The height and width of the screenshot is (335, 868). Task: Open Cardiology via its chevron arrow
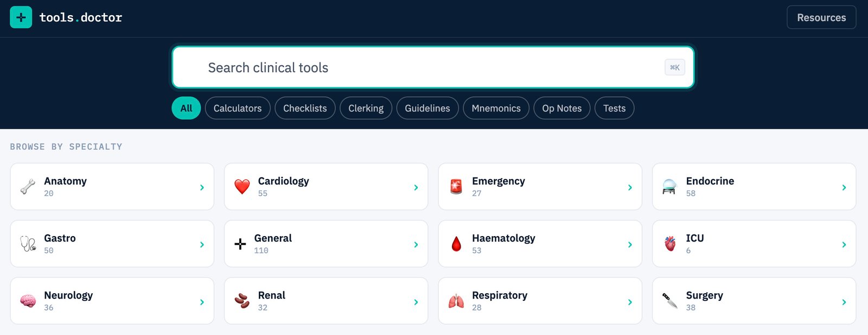pos(416,187)
